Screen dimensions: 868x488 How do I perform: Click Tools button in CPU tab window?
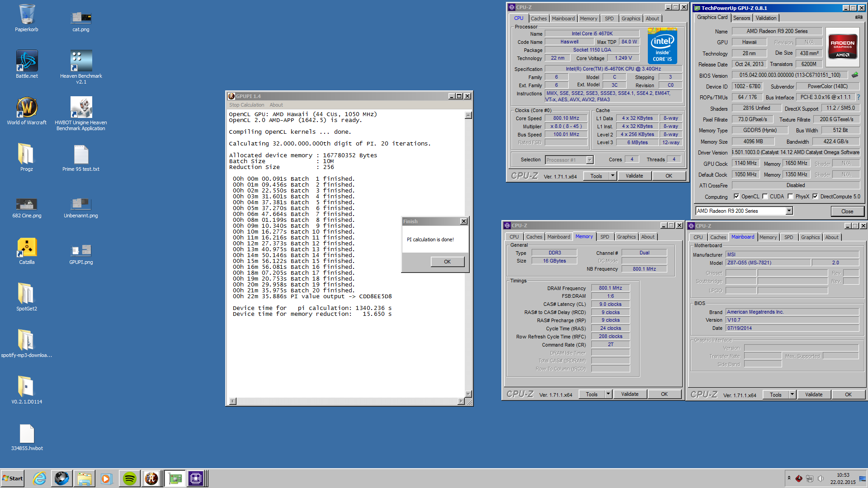[596, 176]
